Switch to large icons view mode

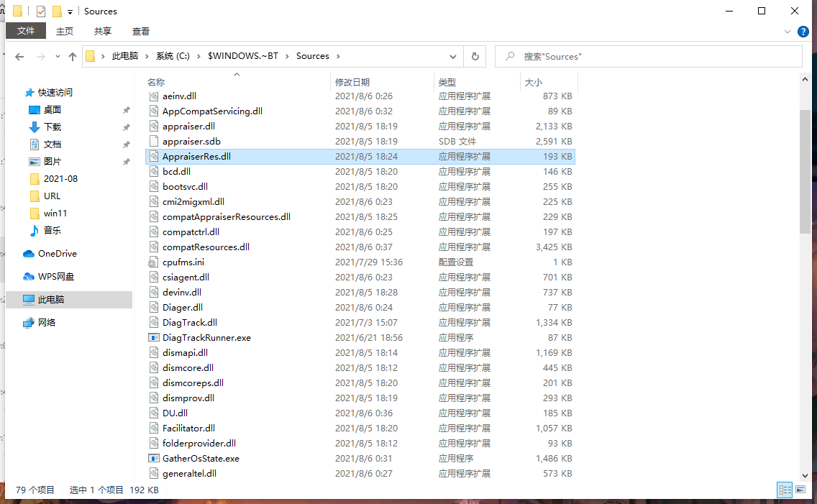pos(803,490)
